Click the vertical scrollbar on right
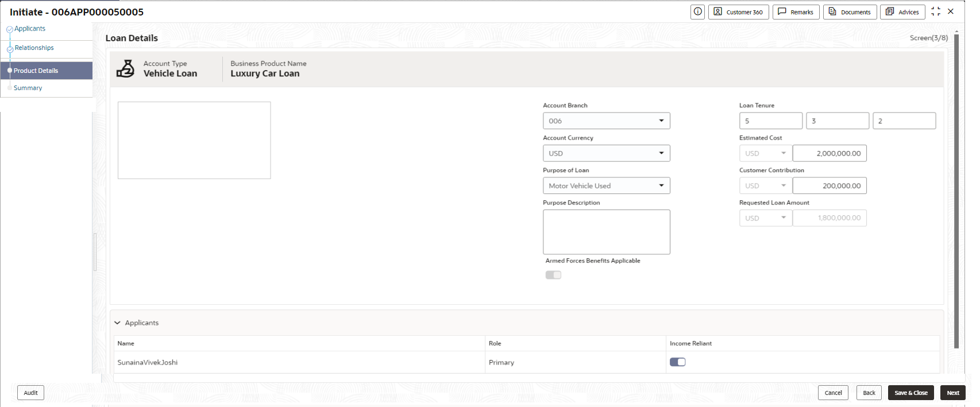Image resolution: width=980 pixels, height=407 pixels. click(956, 191)
